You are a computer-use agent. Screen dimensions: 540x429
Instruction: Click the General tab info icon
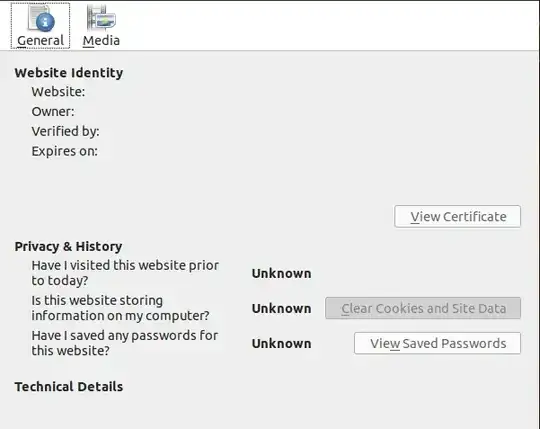click(41, 18)
